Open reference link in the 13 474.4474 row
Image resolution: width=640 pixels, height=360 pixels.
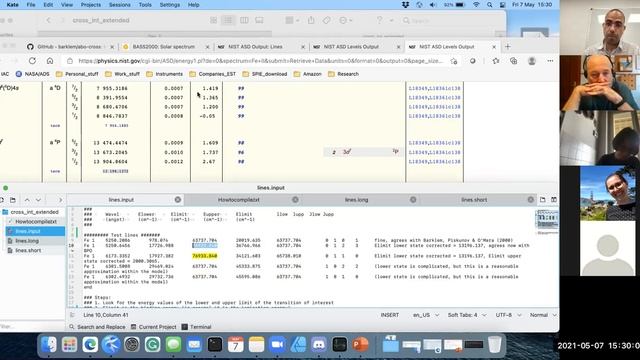[434, 143]
